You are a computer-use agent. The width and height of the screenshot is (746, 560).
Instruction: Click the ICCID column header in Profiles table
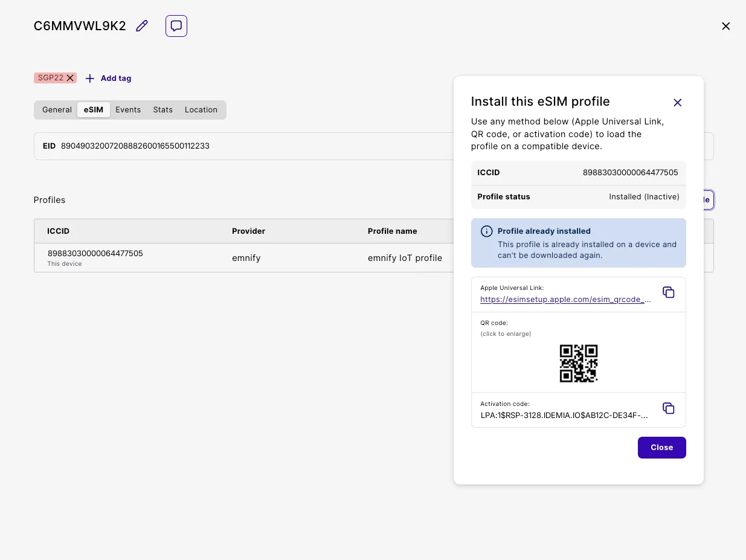click(59, 231)
